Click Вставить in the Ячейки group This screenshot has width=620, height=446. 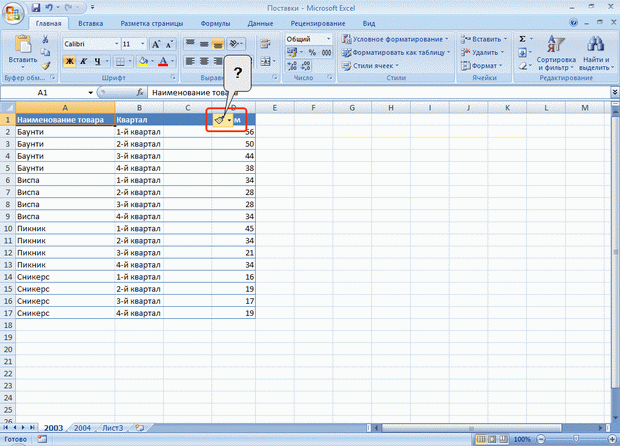pyautogui.click(x=483, y=39)
